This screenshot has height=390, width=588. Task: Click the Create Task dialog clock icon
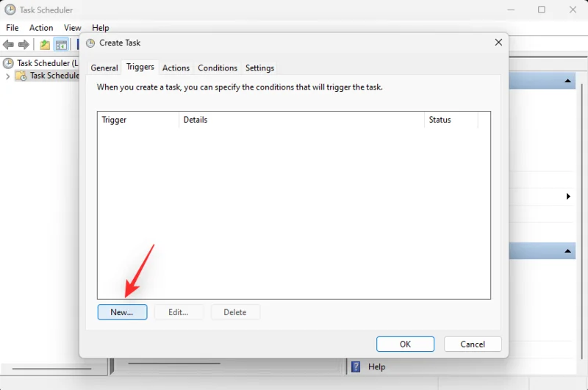(x=90, y=43)
